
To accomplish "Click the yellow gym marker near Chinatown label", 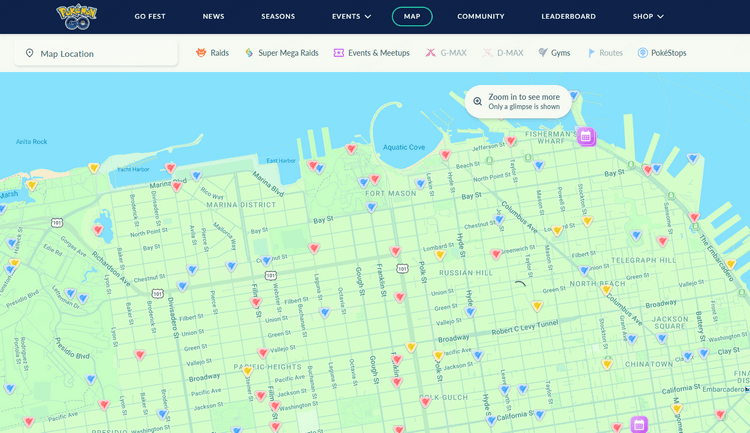I will 607,365.
